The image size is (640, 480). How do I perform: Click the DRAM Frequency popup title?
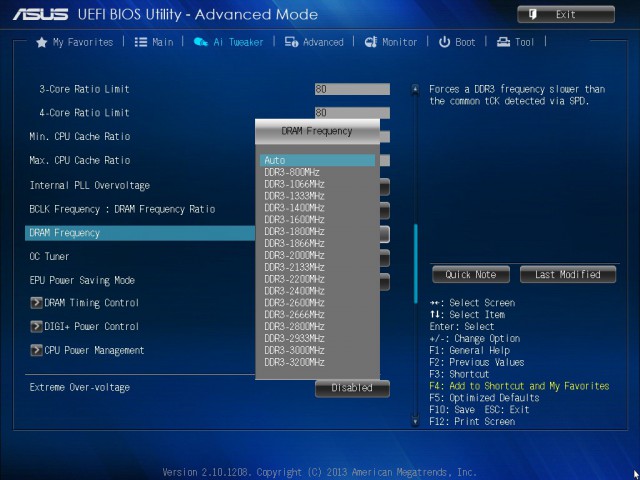click(x=317, y=131)
